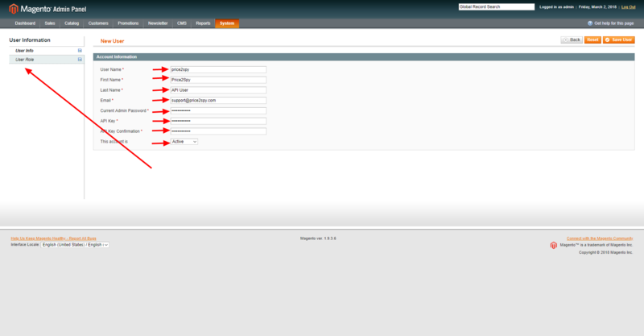Click the First Name input field
644x336 pixels.
point(218,80)
